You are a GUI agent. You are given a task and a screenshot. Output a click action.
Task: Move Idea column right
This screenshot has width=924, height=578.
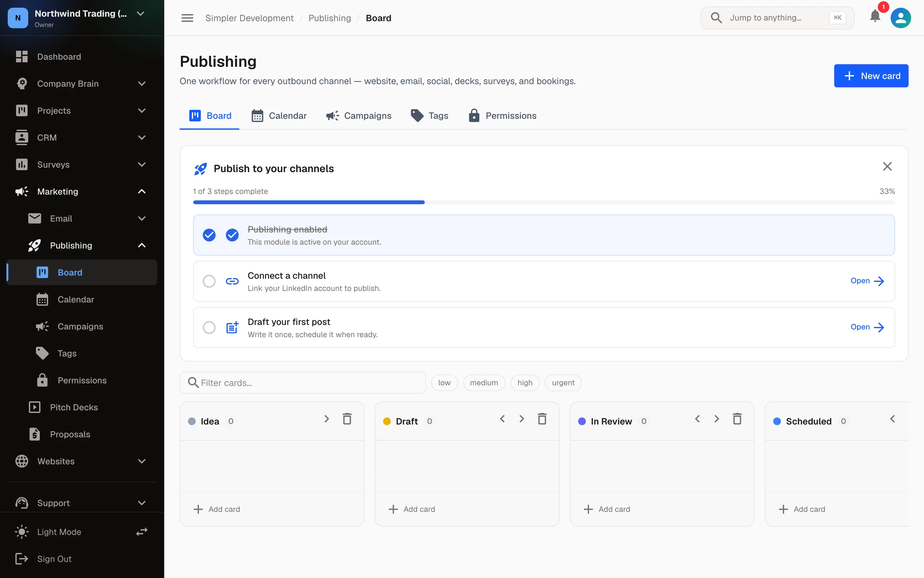[x=327, y=419]
